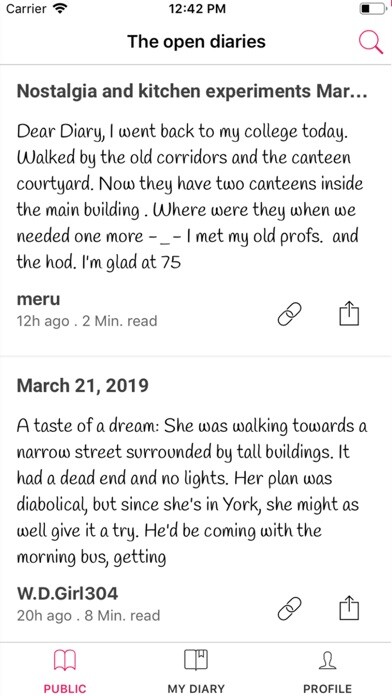The height and width of the screenshot is (696, 392).
Task: View author W.D.Girl304's profile name
Action: click(67, 593)
